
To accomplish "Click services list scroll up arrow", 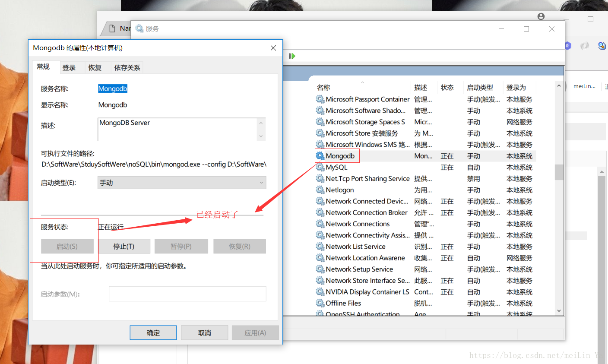I will 559,86.
